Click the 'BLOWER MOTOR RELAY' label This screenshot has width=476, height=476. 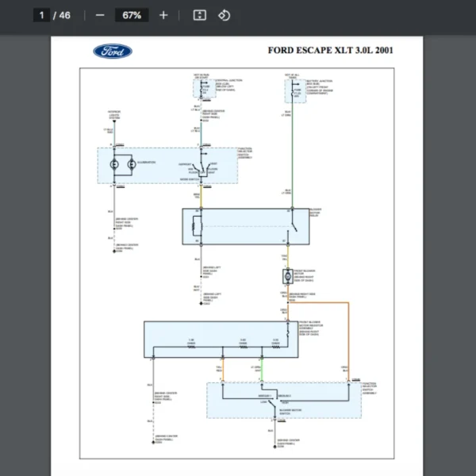pos(316,213)
